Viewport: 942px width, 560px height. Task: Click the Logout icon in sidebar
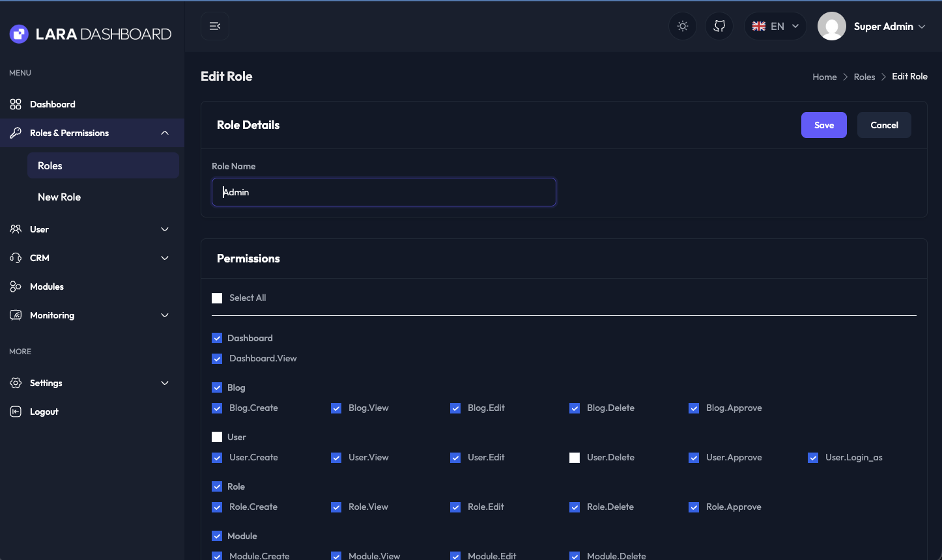click(x=16, y=412)
